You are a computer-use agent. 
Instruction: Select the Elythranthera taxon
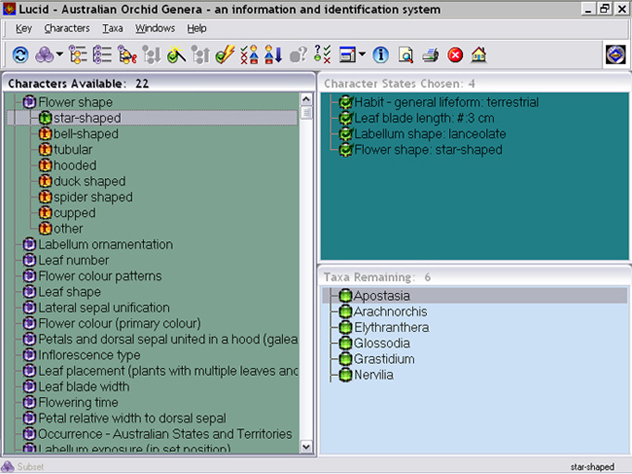click(384, 327)
